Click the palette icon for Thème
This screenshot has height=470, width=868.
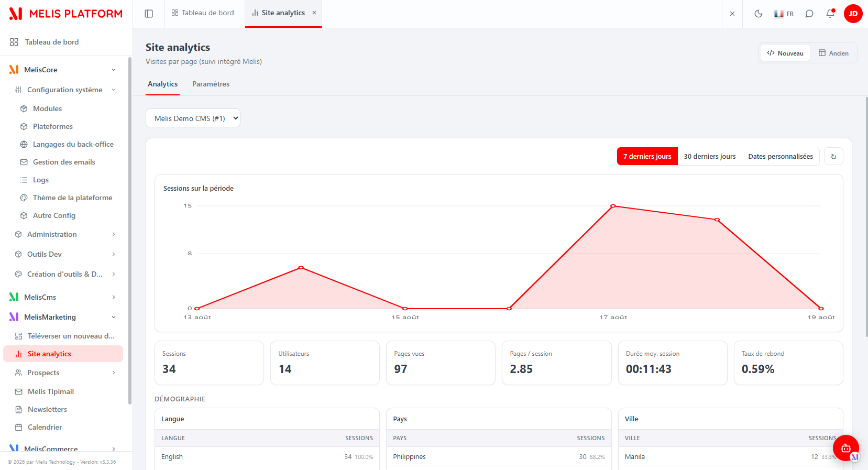[x=24, y=198]
